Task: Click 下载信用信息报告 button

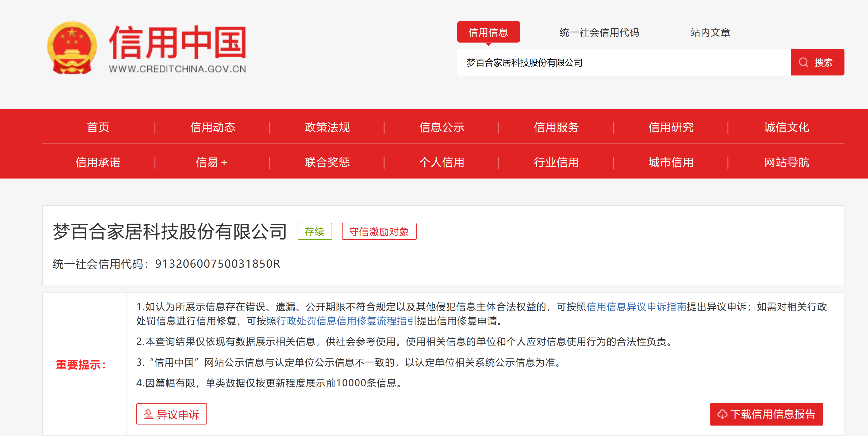Action: click(766, 414)
